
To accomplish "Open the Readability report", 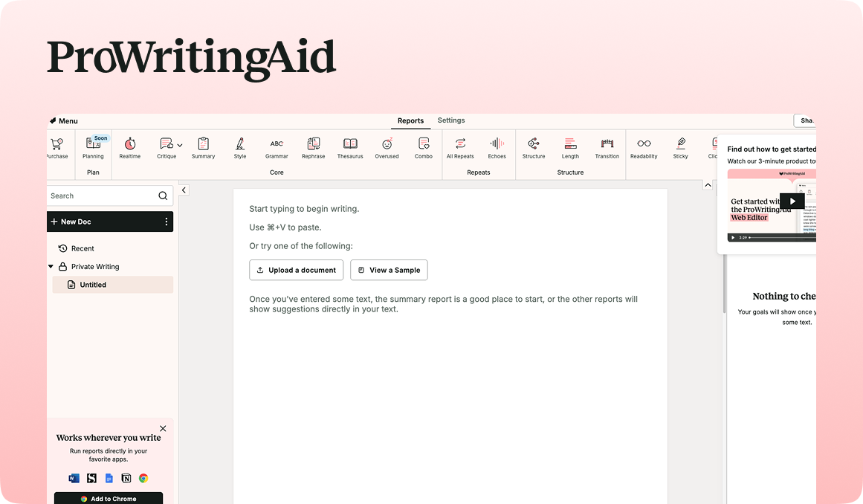I will tap(644, 148).
